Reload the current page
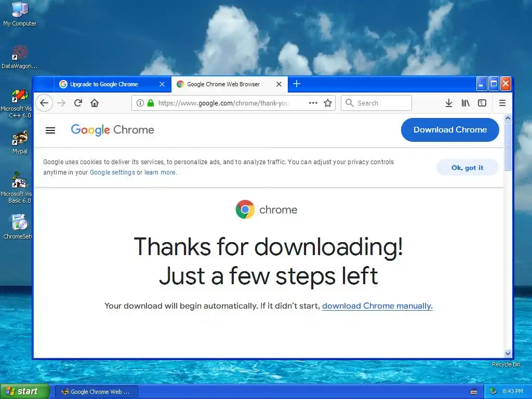The width and height of the screenshot is (532, 399). point(78,103)
